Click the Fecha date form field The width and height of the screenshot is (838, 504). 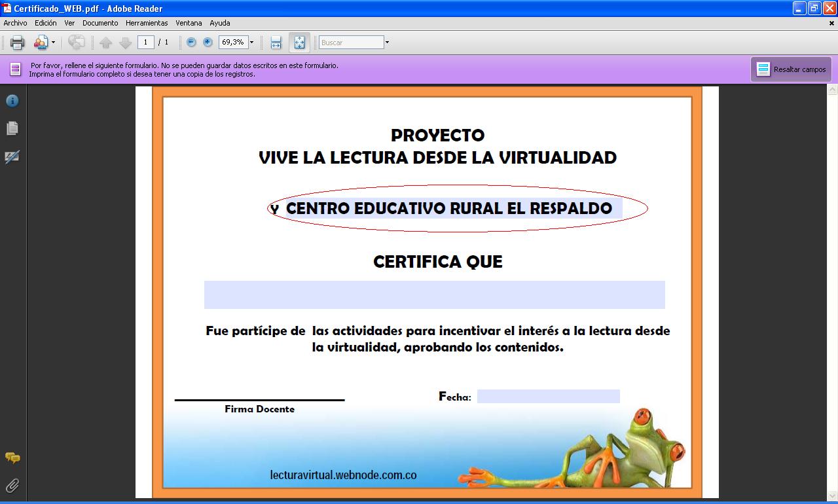tap(548, 397)
